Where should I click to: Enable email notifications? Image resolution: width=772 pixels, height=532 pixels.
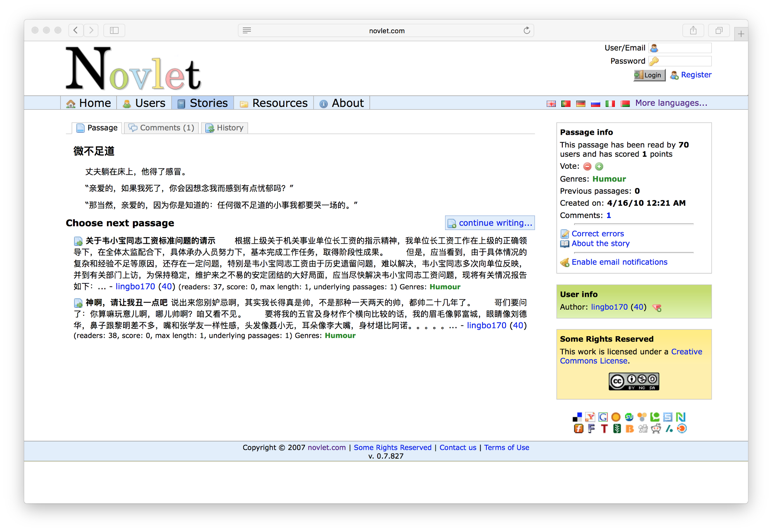[619, 262]
